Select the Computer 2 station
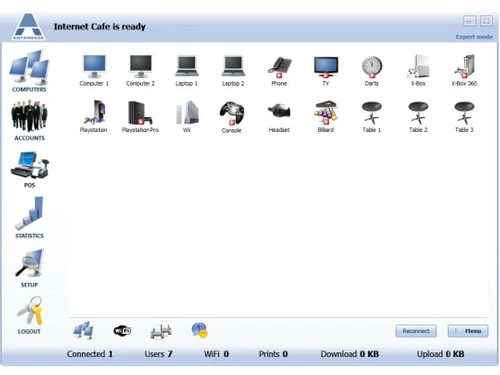Viewport: 500px width, 375px height. pyautogui.click(x=140, y=71)
